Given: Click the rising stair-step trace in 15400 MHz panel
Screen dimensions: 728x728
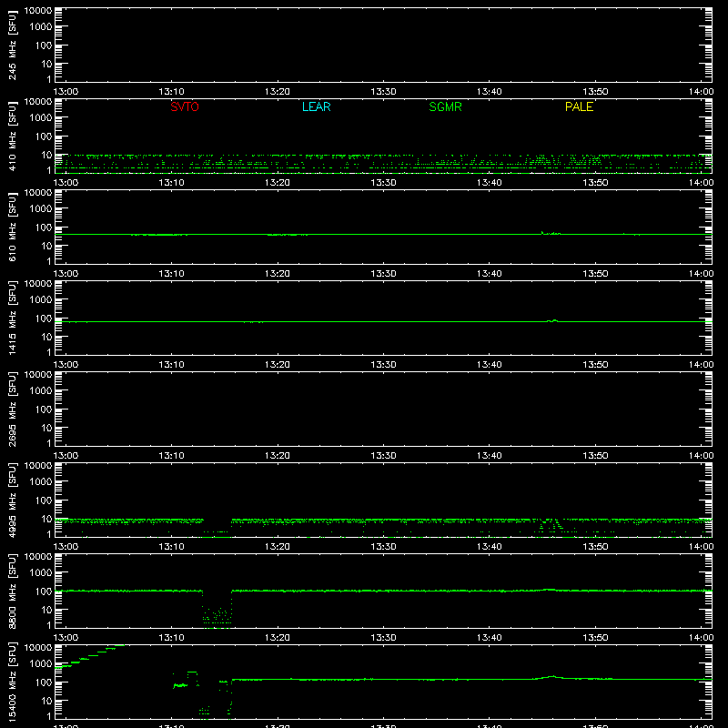Looking at the screenshot, I should (x=89, y=656).
